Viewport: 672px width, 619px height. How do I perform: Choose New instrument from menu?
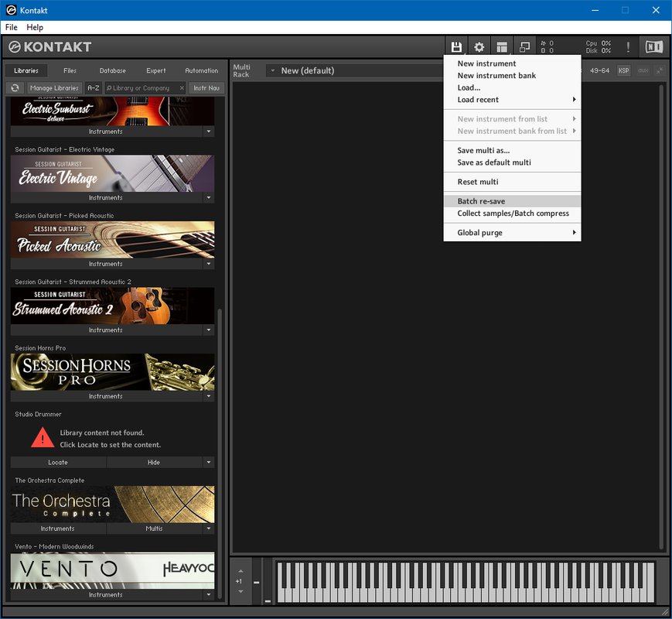point(512,63)
